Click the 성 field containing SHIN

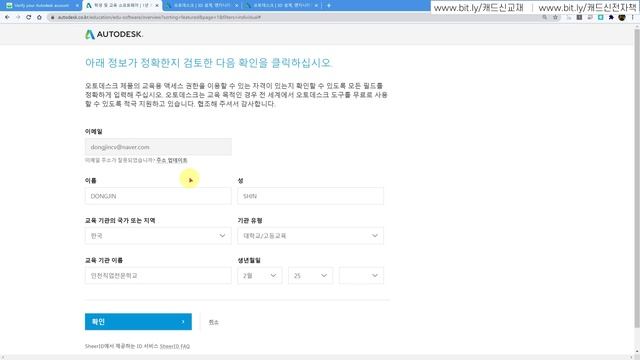[311, 196]
